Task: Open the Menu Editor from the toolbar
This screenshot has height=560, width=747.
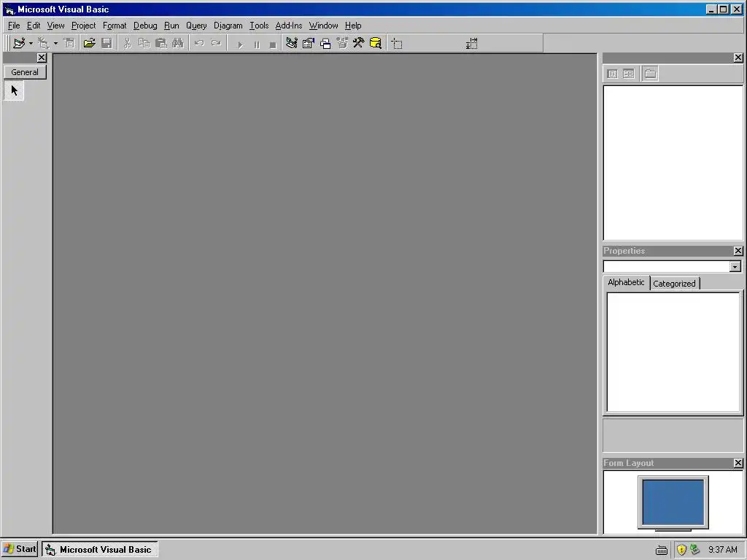Action: pos(69,43)
